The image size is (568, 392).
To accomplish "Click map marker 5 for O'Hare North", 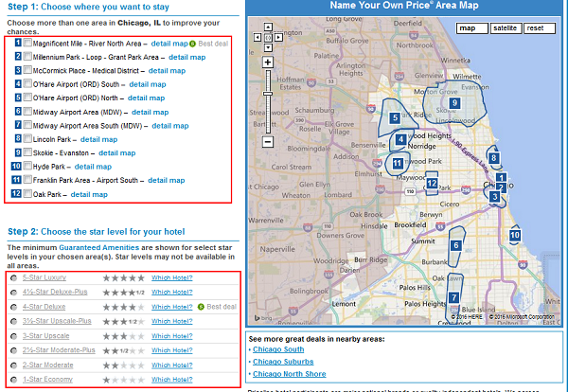I will click(x=395, y=117).
